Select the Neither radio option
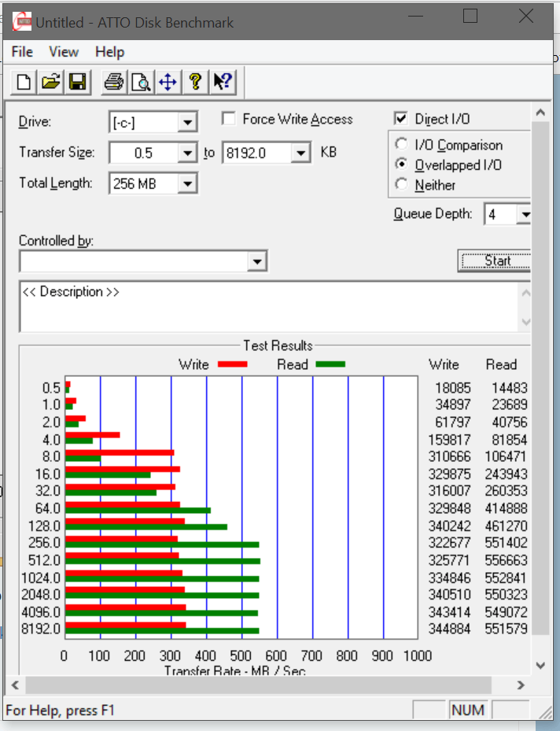 click(x=402, y=185)
